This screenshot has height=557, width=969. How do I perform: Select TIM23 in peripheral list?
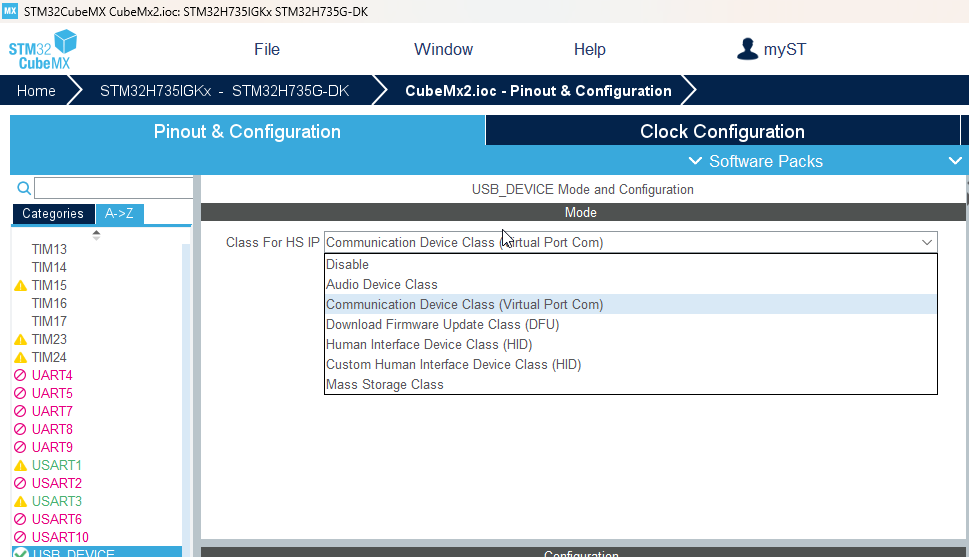(x=49, y=339)
